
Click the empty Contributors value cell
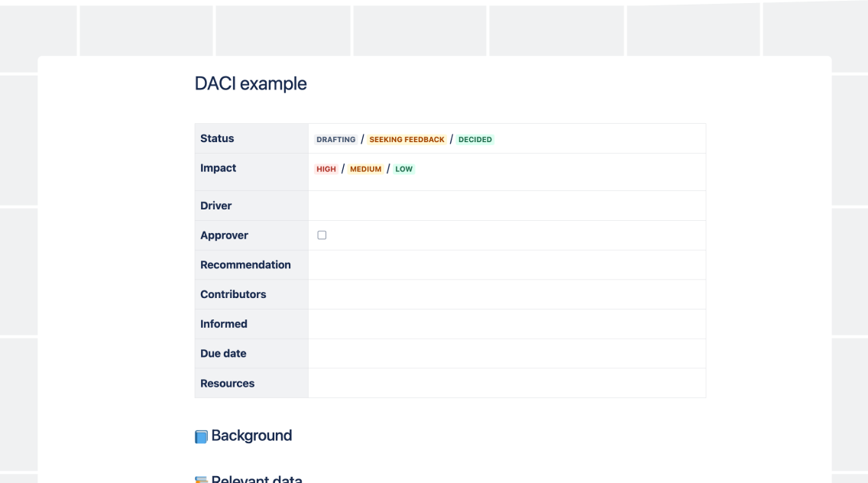click(507, 294)
